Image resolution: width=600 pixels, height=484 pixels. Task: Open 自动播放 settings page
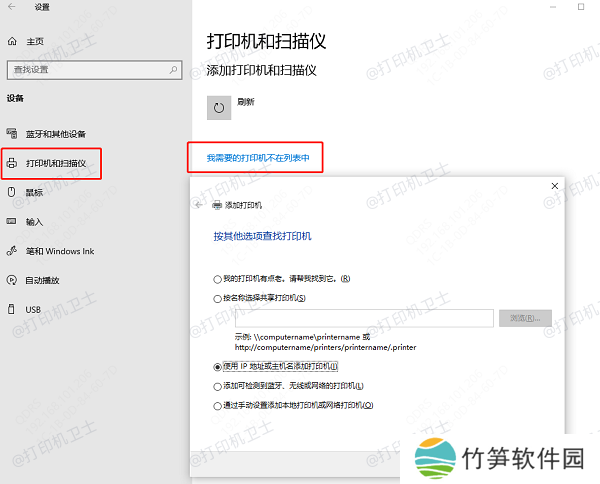tap(42, 280)
